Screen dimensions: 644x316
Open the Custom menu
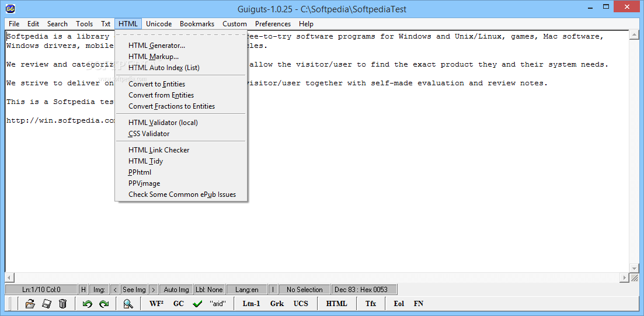pos(235,24)
